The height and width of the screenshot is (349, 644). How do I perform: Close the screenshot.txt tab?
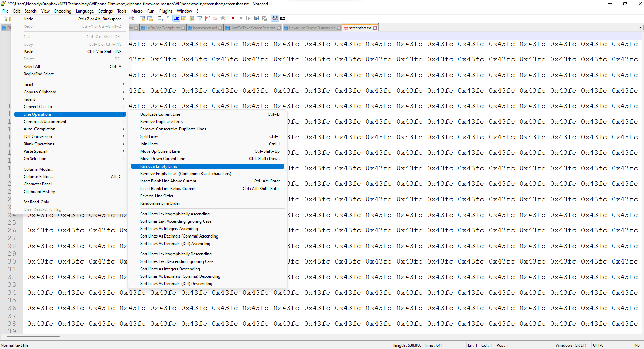(x=375, y=28)
